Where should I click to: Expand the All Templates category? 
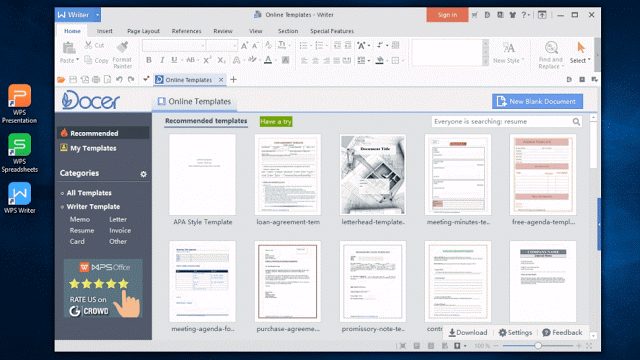tap(62, 193)
